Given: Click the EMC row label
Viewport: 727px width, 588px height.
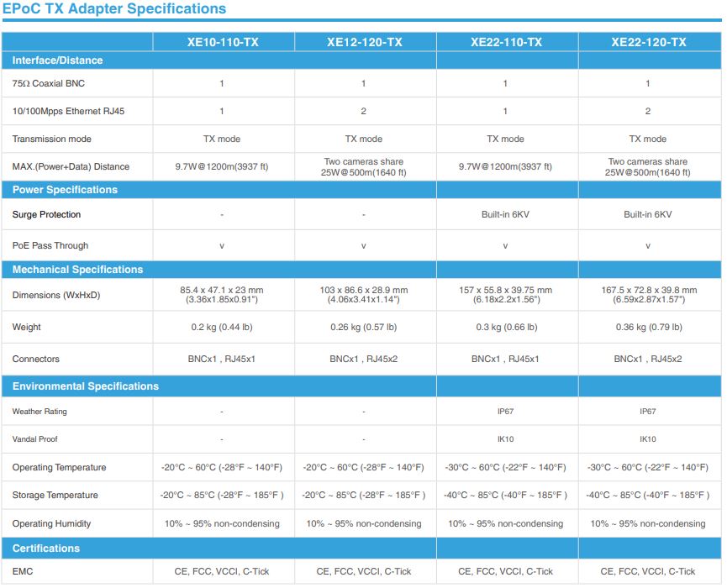Looking at the screenshot, I should click(x=22, y=571).
